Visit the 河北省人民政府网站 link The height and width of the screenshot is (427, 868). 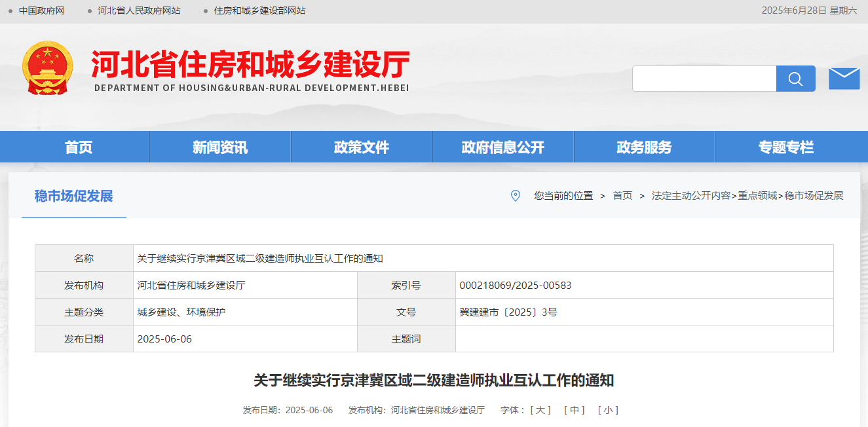point(139,10)
